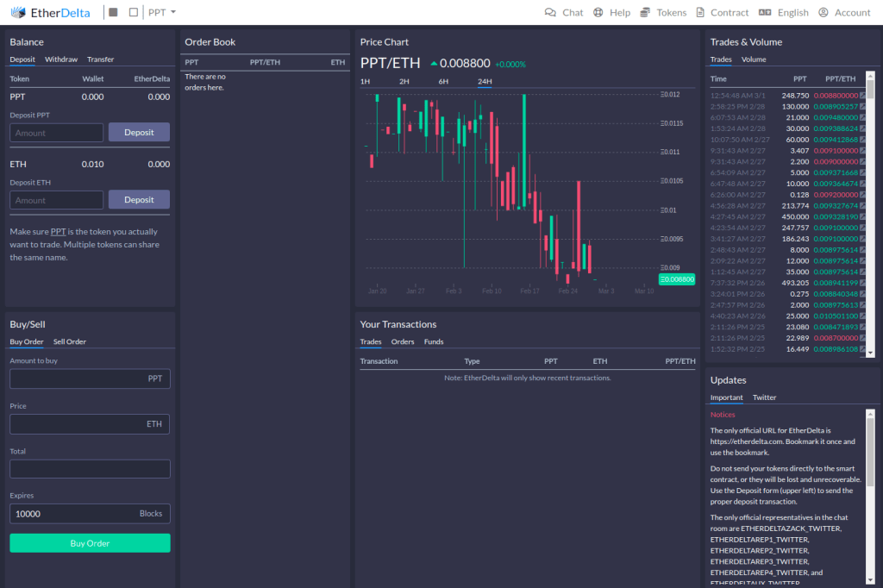Click the Deposit button for ETH
This screenshot has width=883, height=588.
pos(139,199)
